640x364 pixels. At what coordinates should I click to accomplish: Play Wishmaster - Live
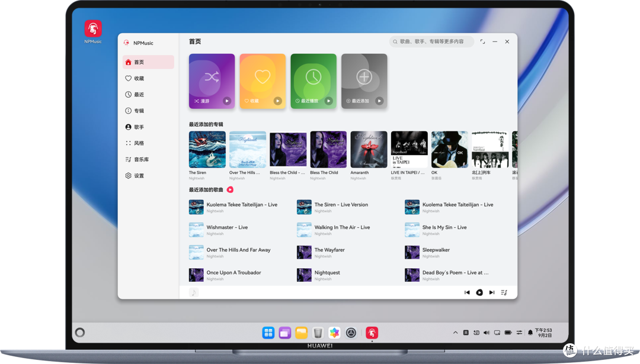point(238,230)
